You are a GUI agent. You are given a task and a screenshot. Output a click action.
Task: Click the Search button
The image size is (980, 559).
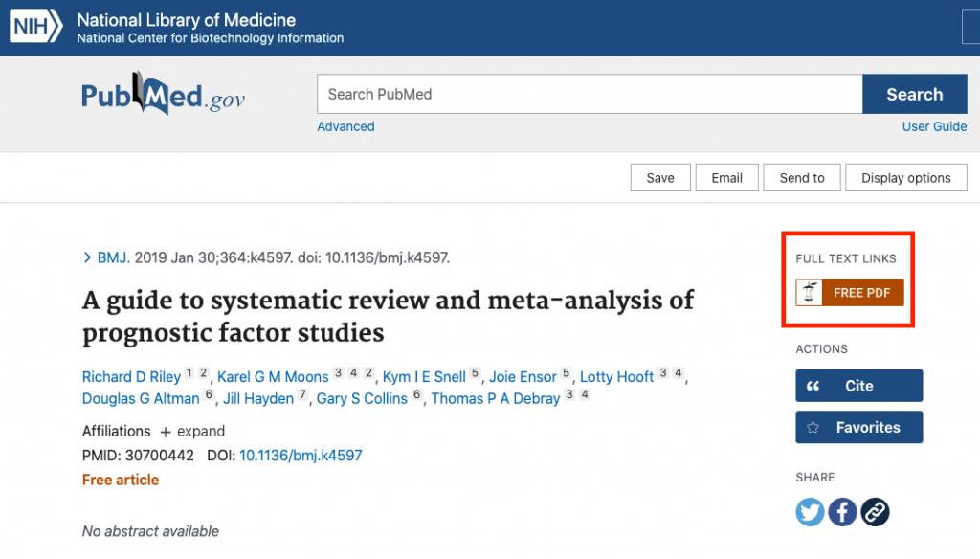914,94
